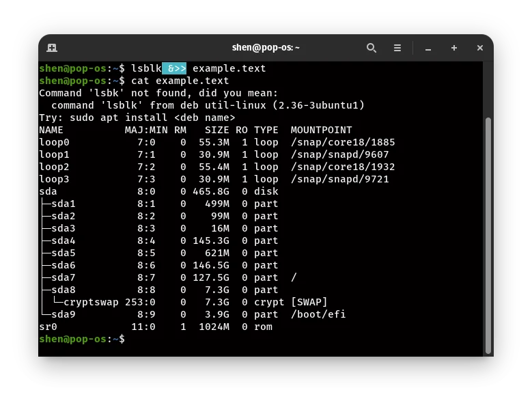The height and width of the screenshot is (399, 532).
Task: Click mountpoint /snap/core18/1932
Action: 343,167
